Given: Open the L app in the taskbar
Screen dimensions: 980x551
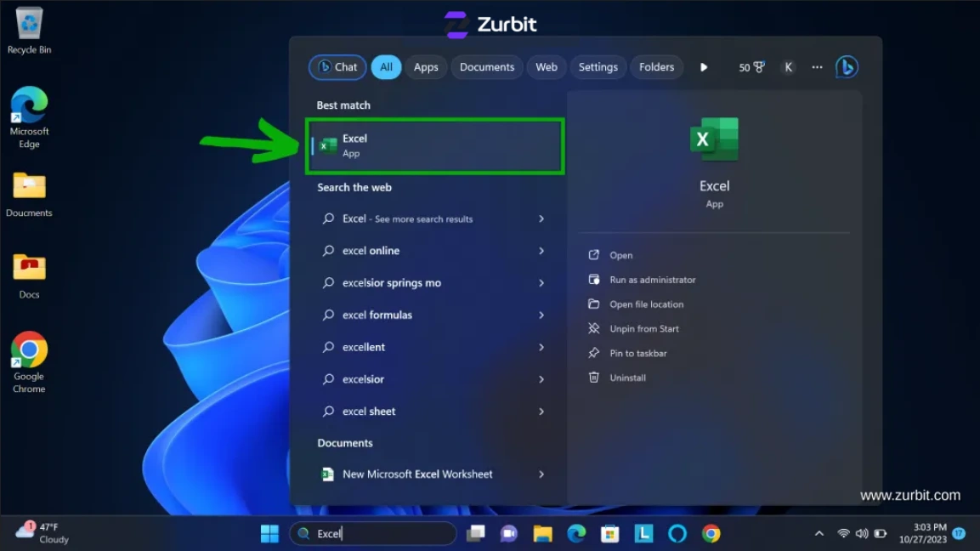Looking at the screenshot, I should [x=643, y=533].
